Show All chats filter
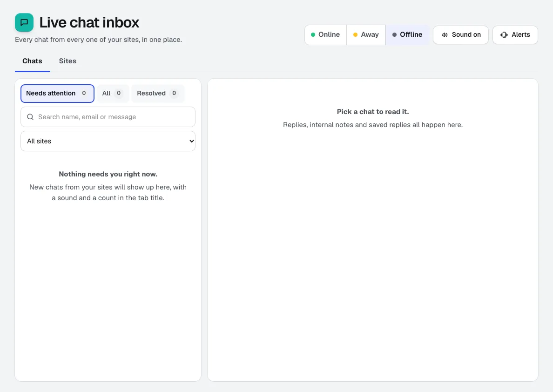This screenshot has width=553, height=392. click(113, 94)
